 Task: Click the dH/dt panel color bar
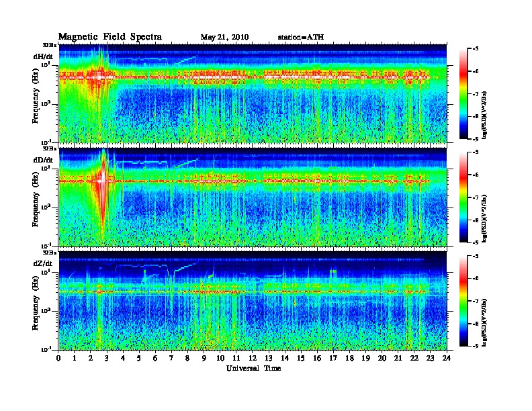463,94
